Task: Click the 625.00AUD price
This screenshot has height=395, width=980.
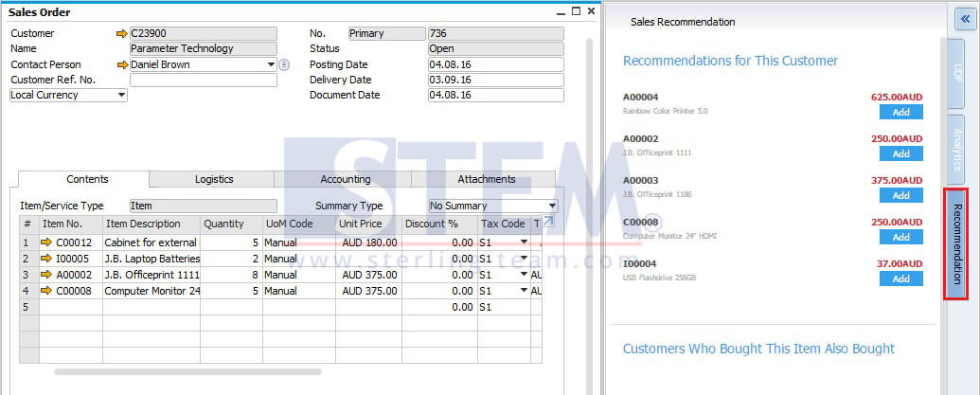Action: click(897, 97)
